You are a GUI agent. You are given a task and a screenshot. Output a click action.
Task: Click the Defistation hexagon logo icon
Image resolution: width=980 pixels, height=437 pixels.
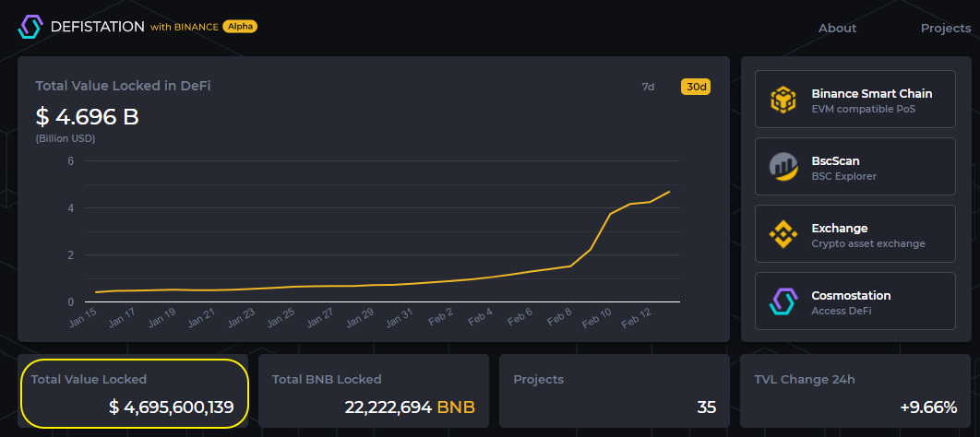coord(30,27)
